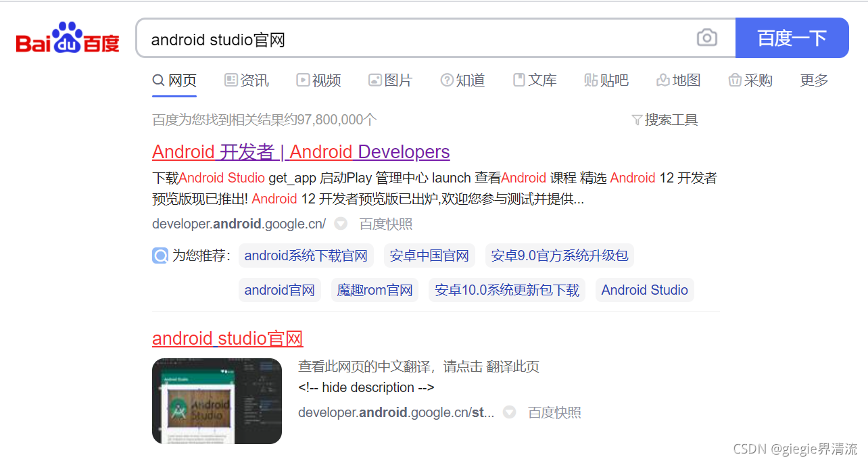Open the 更多 menu
The width and height of the screenshot is (868, 463).
click(x=814, y=80)
